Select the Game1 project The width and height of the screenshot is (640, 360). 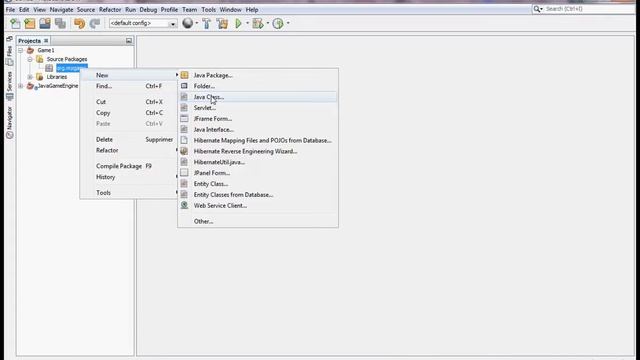[46, 50]
